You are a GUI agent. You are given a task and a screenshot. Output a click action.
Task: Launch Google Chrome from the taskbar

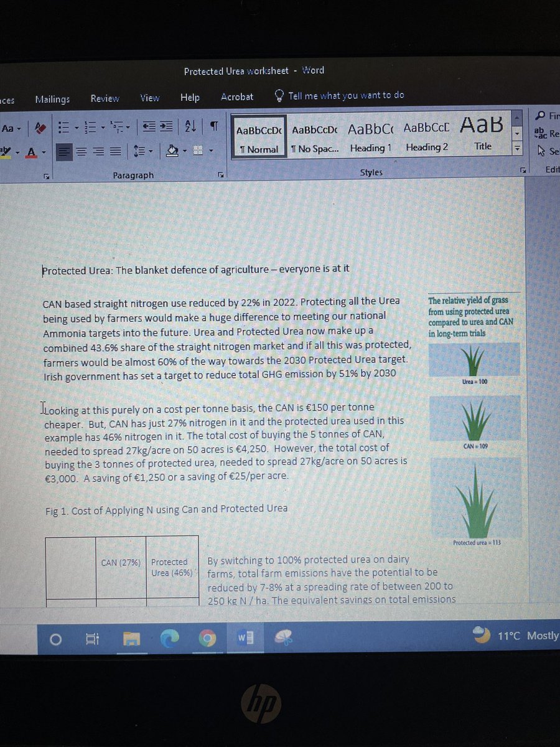click(208, 637)
